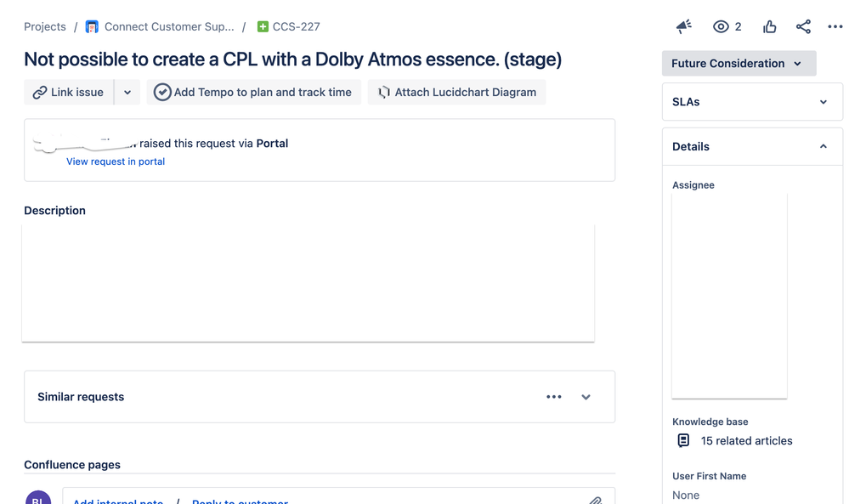
Task: Click the User First Name None field
Action: coord(686,495)
